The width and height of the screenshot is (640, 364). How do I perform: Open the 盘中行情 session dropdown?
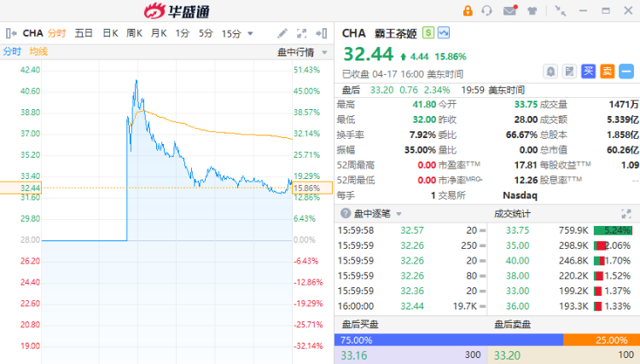pos(302,52)
